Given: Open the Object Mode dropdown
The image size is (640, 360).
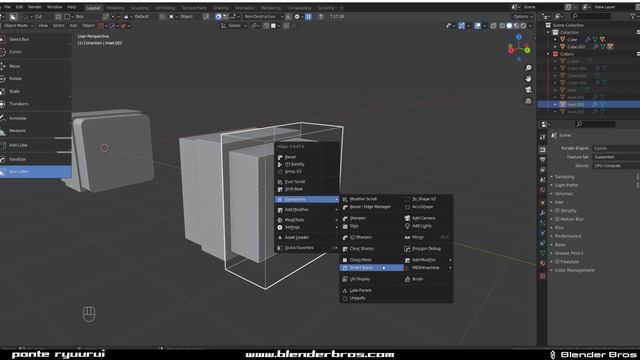Looking at the screenshot, I should [x=17, y=25].
